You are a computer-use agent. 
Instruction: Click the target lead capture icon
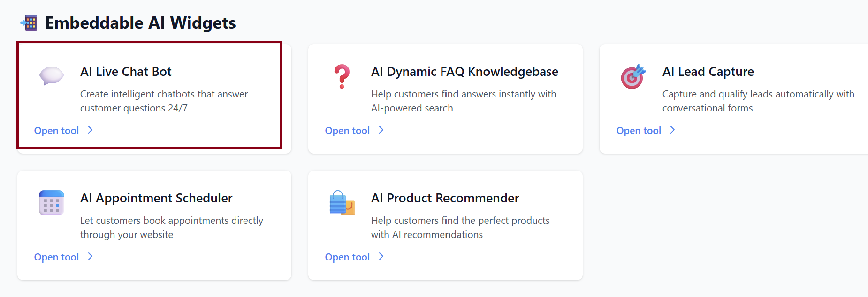[x=633, y=76]
